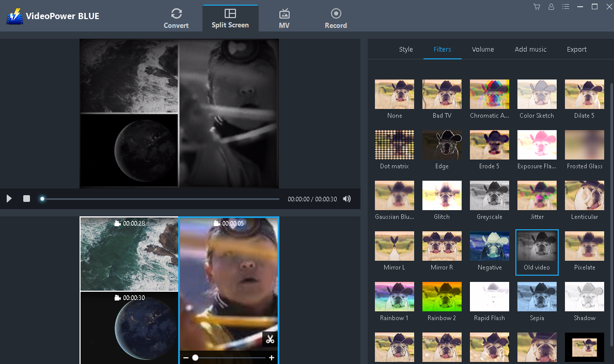The image size is (614, 364).
Task: Open the user account icon
Action: 551,7
